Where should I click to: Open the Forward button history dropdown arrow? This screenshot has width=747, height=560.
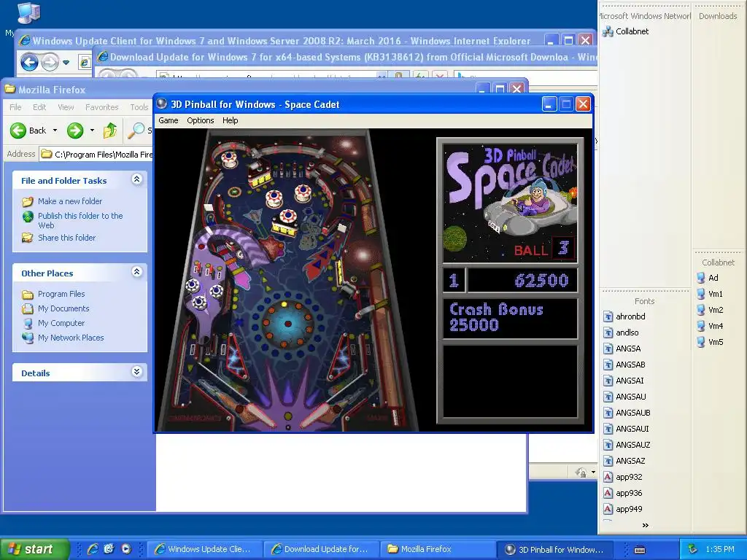tap(92, 131)
